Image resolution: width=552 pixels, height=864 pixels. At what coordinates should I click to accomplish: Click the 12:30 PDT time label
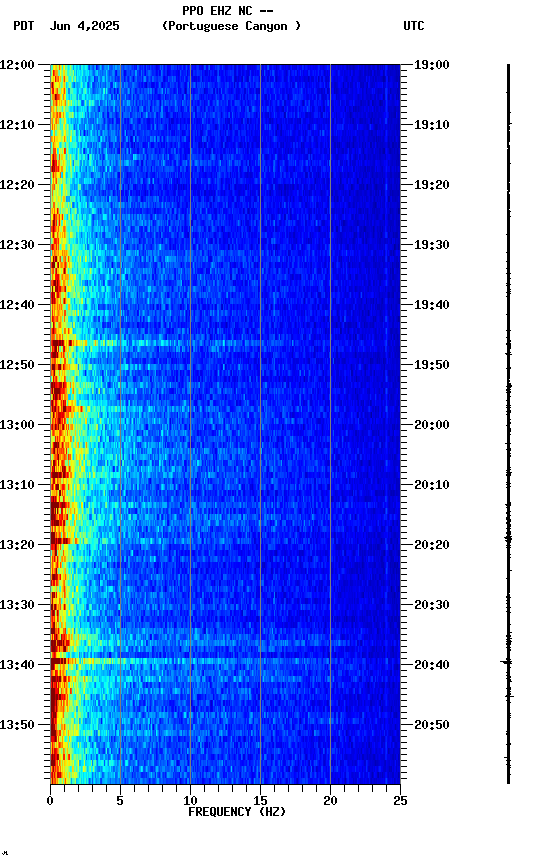pos(17,245)
